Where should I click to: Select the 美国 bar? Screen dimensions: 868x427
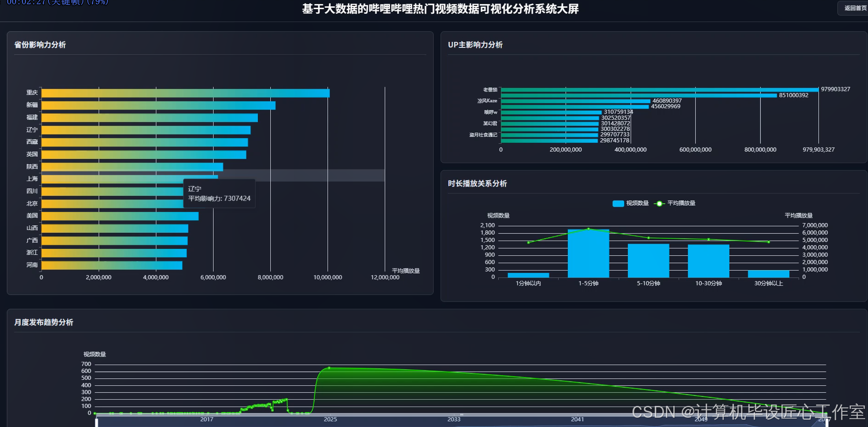(120, 216)
